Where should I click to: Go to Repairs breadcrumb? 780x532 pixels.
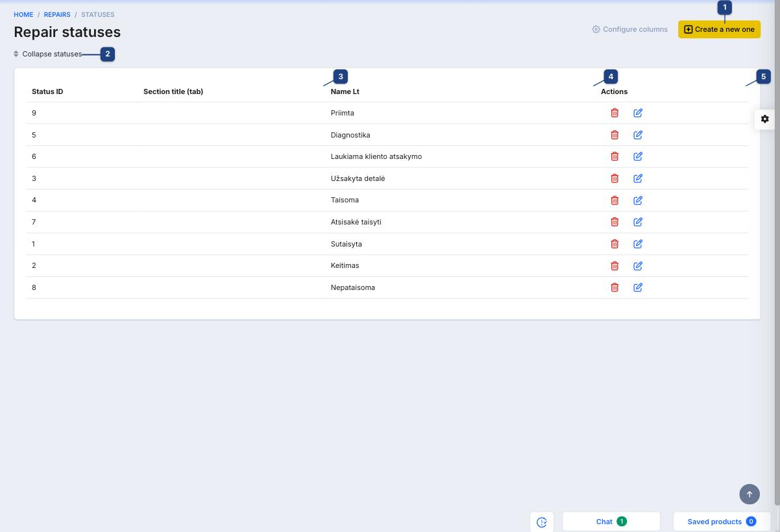coord(57,15)
